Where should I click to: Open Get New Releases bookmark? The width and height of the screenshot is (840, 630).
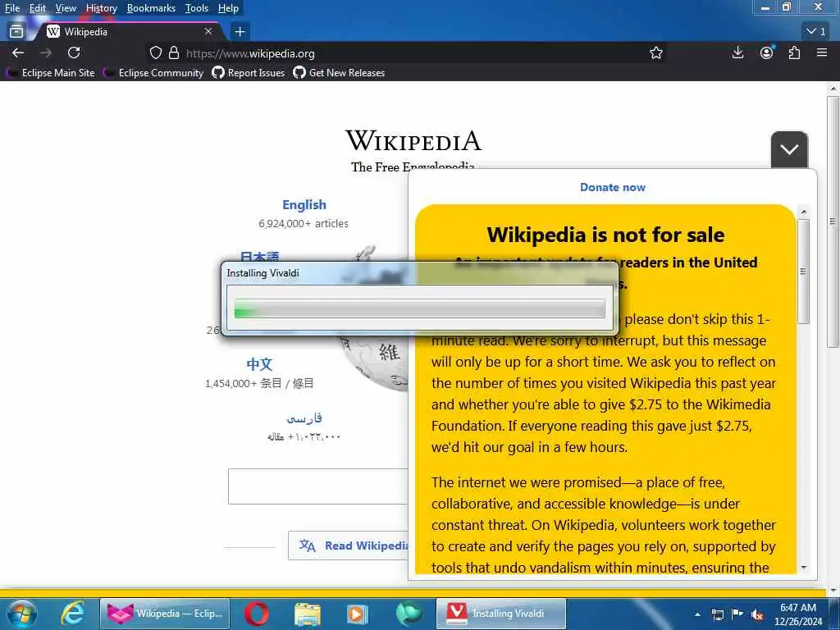tap(339, 73)
